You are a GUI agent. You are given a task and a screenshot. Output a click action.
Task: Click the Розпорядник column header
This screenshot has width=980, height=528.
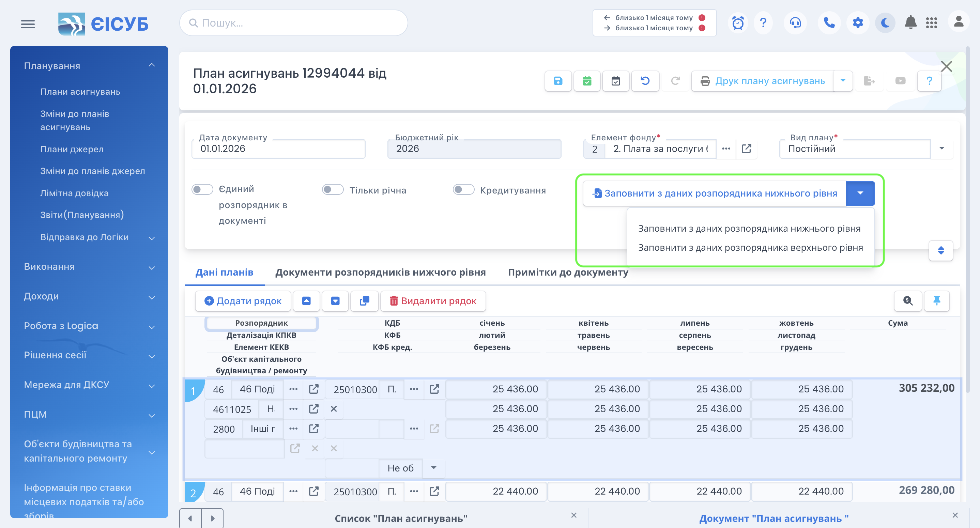(261, 323)
